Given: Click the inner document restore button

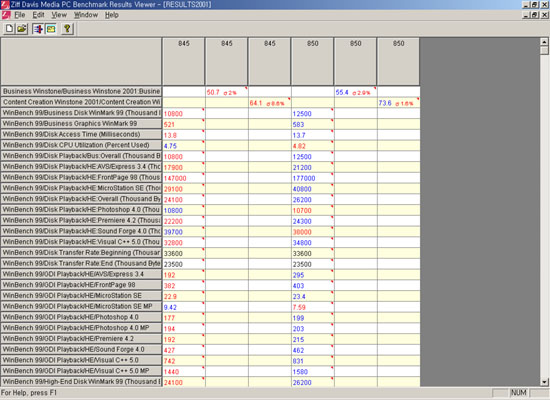Looking at the screenshot, I should (534, 15).
